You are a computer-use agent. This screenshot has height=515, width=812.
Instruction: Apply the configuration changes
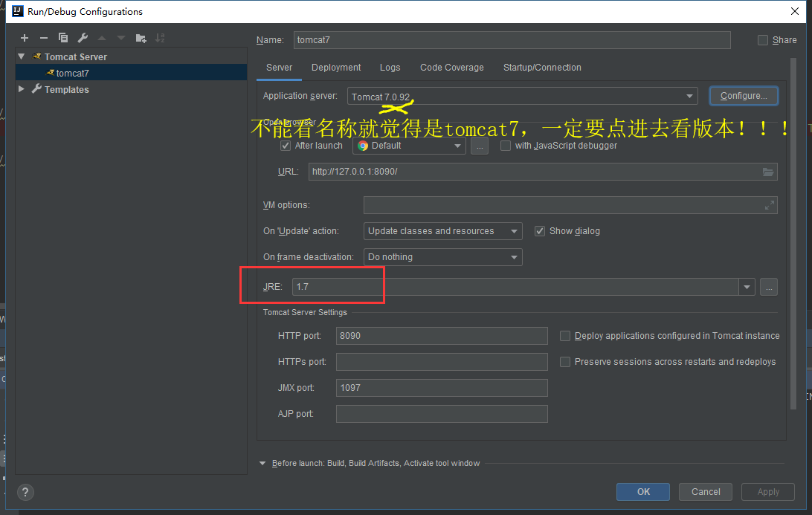coord(767,491)
